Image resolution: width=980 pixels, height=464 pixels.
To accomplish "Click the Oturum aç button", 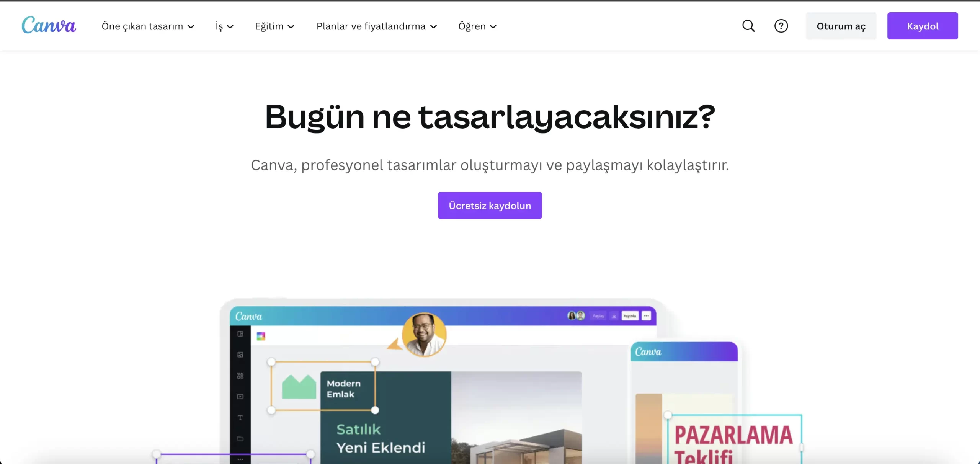I will click(841, 26).
